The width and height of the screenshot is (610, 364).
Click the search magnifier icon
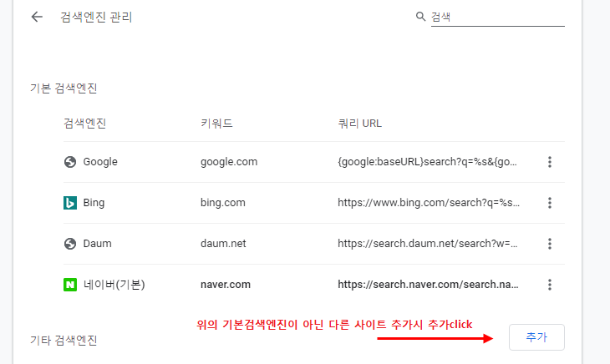click(420, 17)
